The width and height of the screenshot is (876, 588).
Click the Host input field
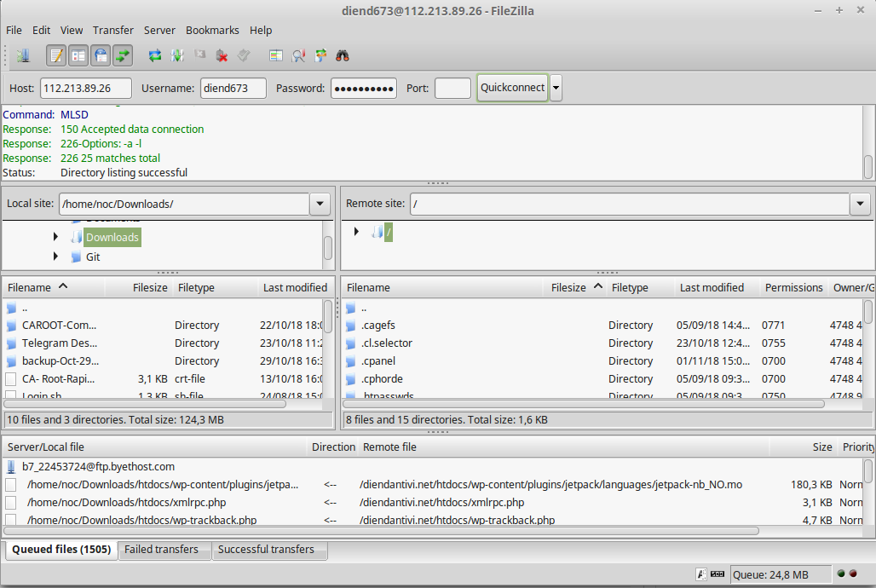86,89
